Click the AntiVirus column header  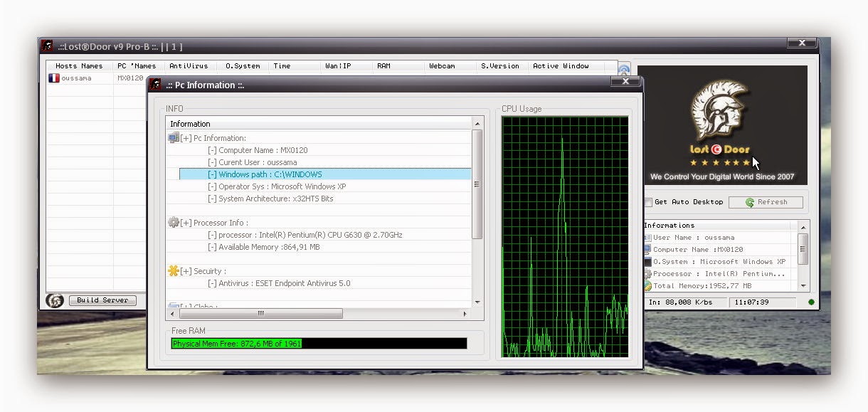[x=190, y=66]
